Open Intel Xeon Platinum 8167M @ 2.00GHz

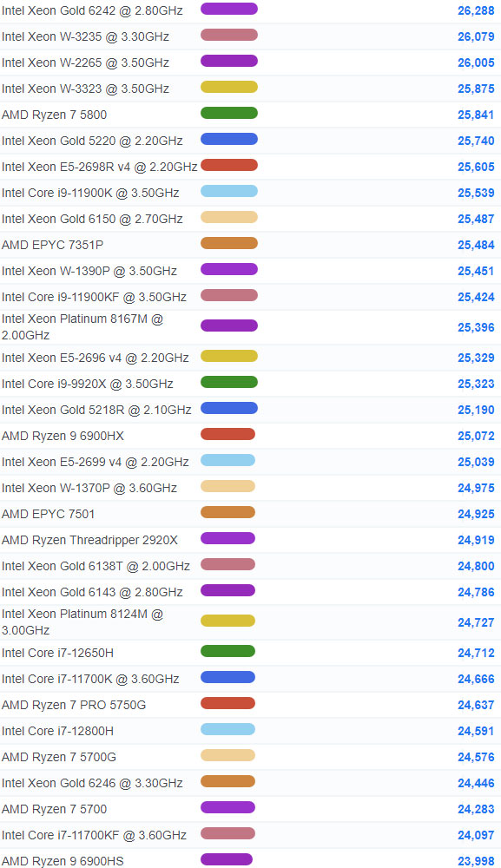[82, 326]
